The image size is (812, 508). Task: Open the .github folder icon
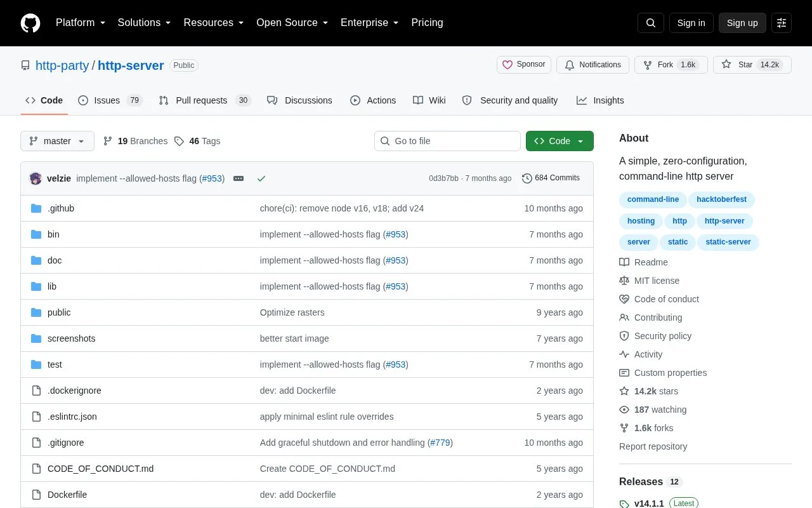point(36,208)
